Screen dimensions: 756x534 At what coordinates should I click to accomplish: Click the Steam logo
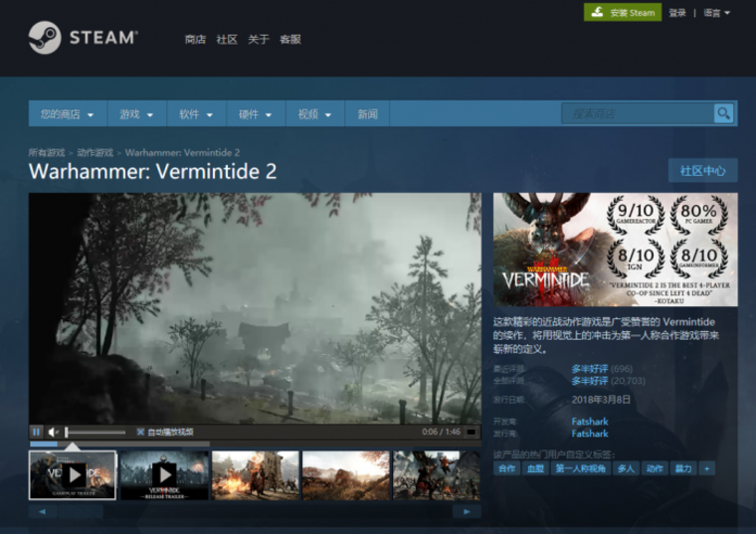83,38
